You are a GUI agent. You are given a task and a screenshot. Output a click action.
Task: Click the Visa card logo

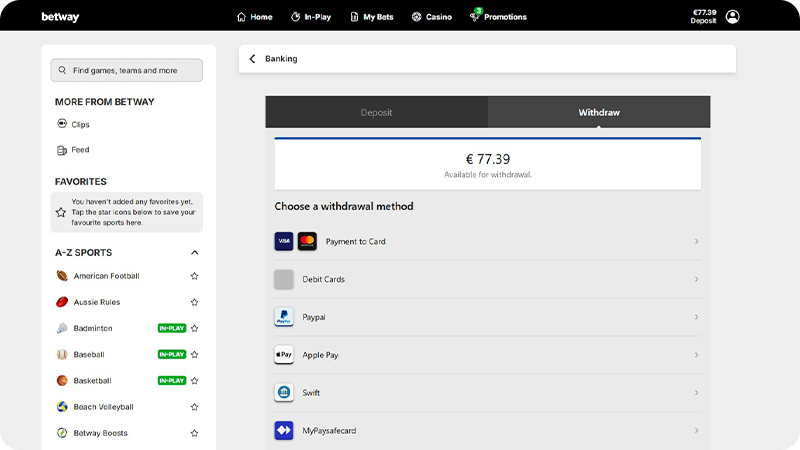click(x=284, y=241)
